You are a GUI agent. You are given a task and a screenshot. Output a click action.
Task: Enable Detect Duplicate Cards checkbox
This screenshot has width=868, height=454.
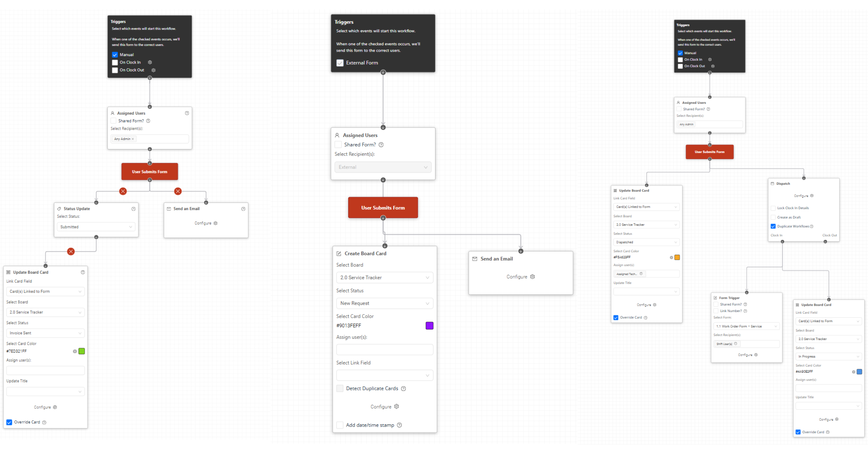click(x=340, y=389)
